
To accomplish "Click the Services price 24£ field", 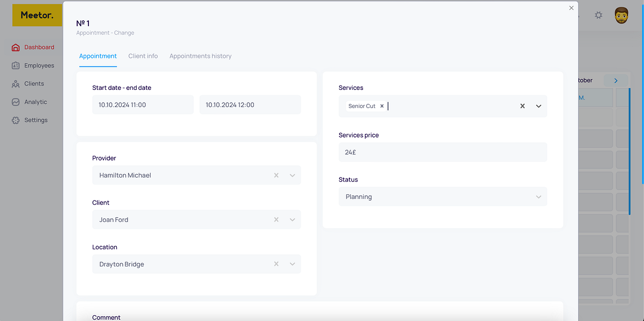I will [x=443, y=152].
